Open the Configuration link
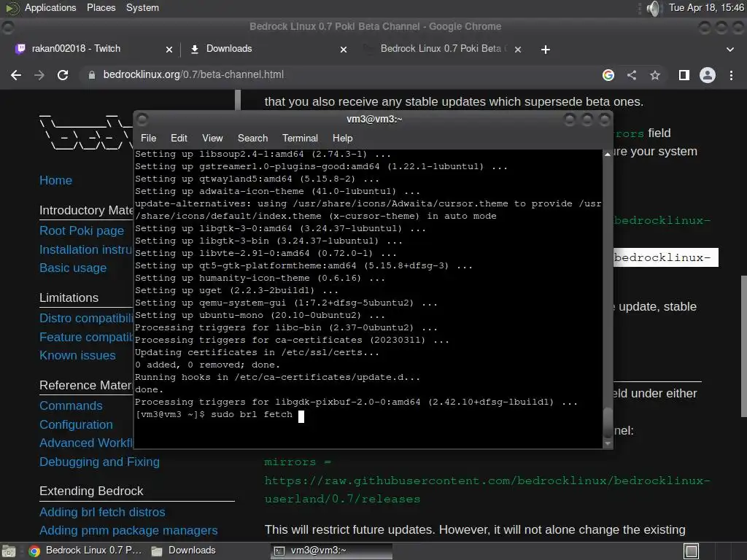This screenshot has width=747, height=560. click(76, 425)
